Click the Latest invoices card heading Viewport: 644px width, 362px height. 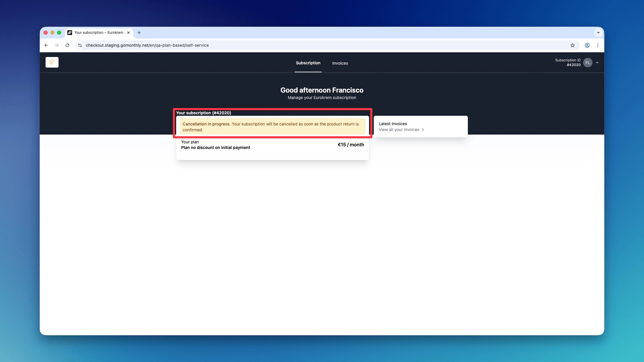pos(393,124)
